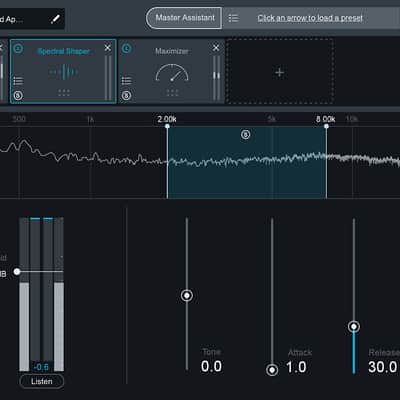
Task: Edit the Release value 30.0
Action: point(383,367)
